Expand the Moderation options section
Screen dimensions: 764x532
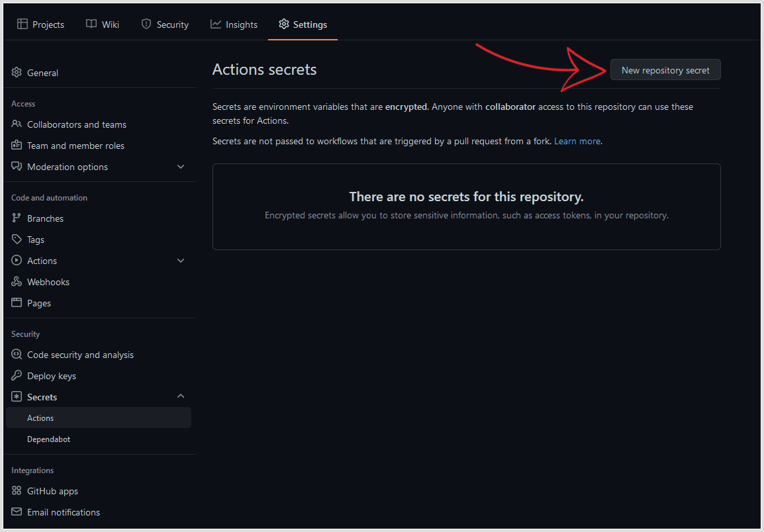[181, 166]
